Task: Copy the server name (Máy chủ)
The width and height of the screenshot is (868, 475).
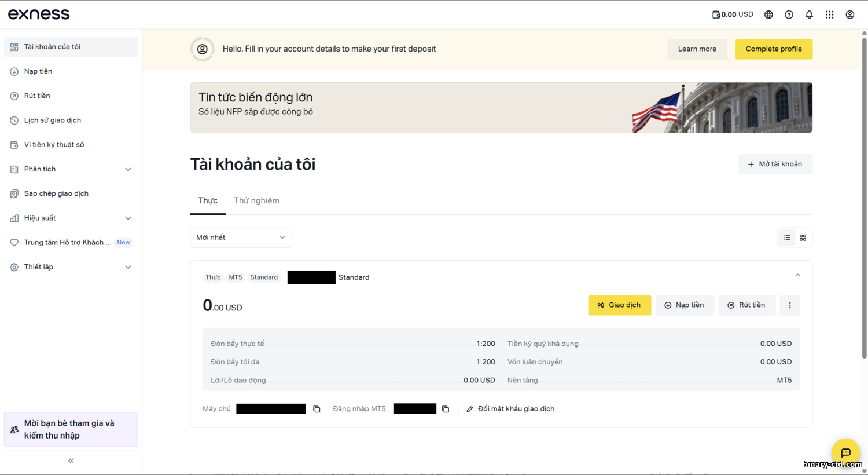Action: tap(317, 409)
